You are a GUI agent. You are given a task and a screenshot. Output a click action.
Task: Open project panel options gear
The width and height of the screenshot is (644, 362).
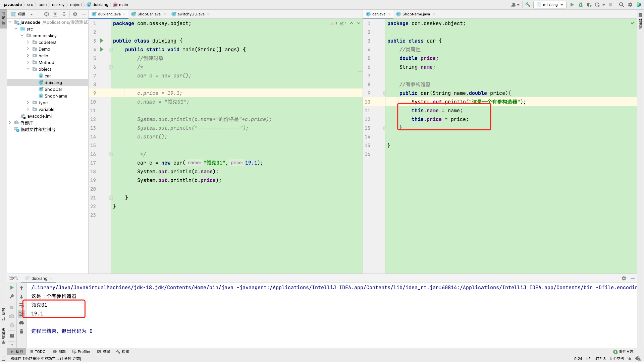coord(75,14)
